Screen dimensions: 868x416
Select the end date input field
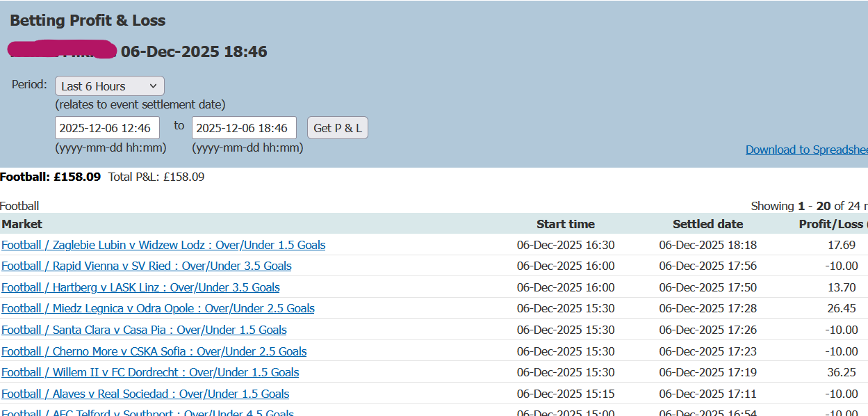pos(244,127)
